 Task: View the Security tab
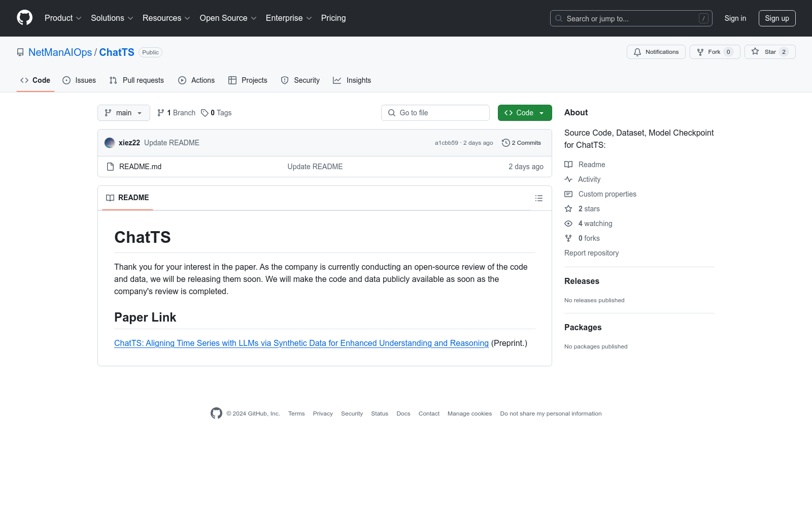coord(300,80)
